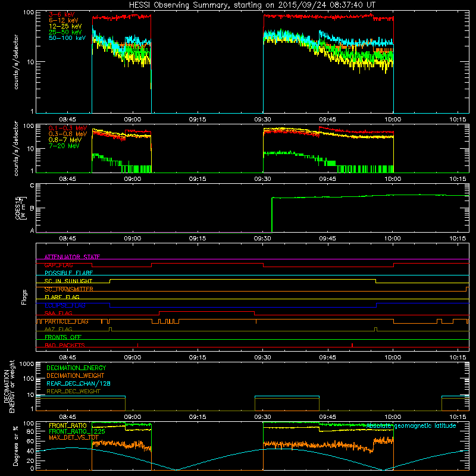The width and height of the screenshot is (476, 476).
Task: Select the 12-25 keV legend label
Action: pos(65,26)
